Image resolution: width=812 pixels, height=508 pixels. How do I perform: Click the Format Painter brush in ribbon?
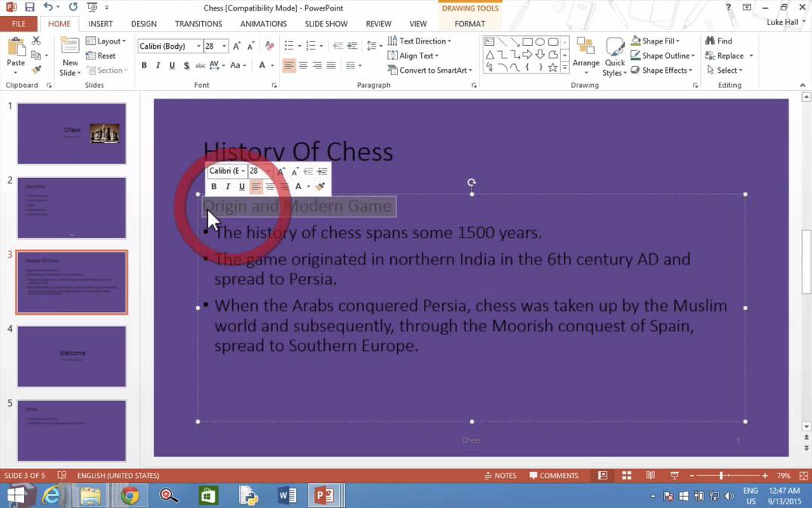[36, 70]
